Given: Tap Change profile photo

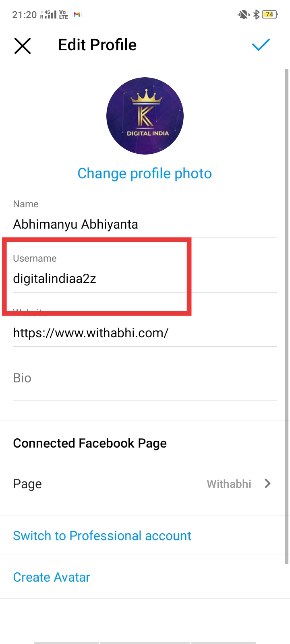Looking at the screenshot, I should 145,173.
